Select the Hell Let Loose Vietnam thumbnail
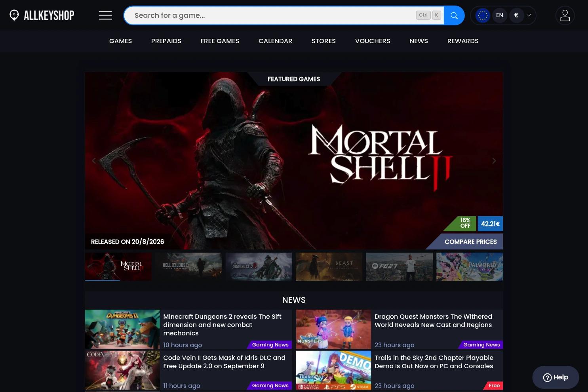The height and width of the screenshot is (392, 588). 188,266
